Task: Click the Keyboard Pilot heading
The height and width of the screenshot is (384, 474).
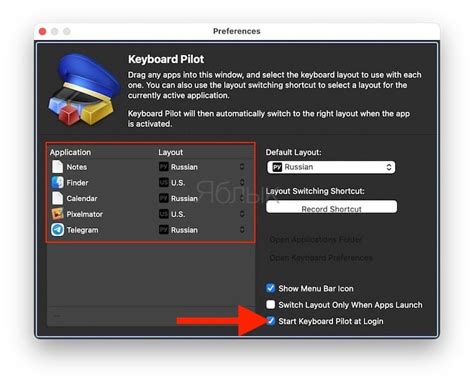Action: pyautogui.click(x=166, y=59)
